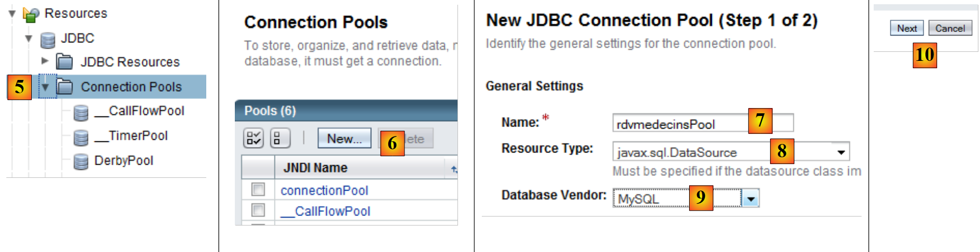Open the Resource Type dropdown
This screenshot has width=980, height=252.
pyautogui.click(x=840, y=152)
